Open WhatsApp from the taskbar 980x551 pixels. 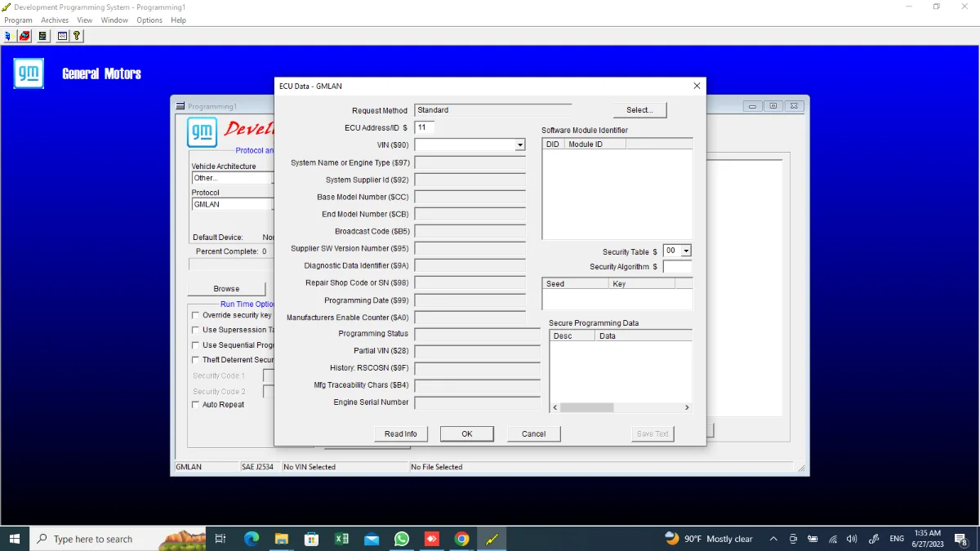402,539
